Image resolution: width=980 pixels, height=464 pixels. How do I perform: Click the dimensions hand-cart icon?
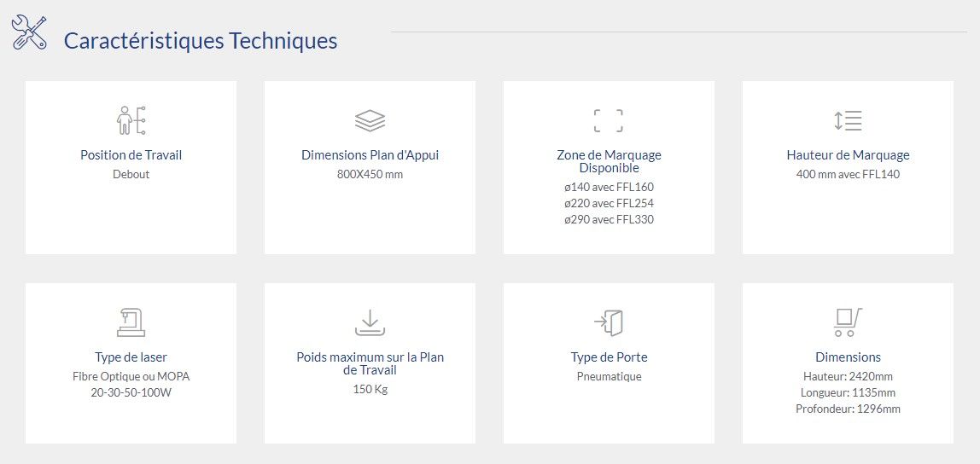coord(848,322)
